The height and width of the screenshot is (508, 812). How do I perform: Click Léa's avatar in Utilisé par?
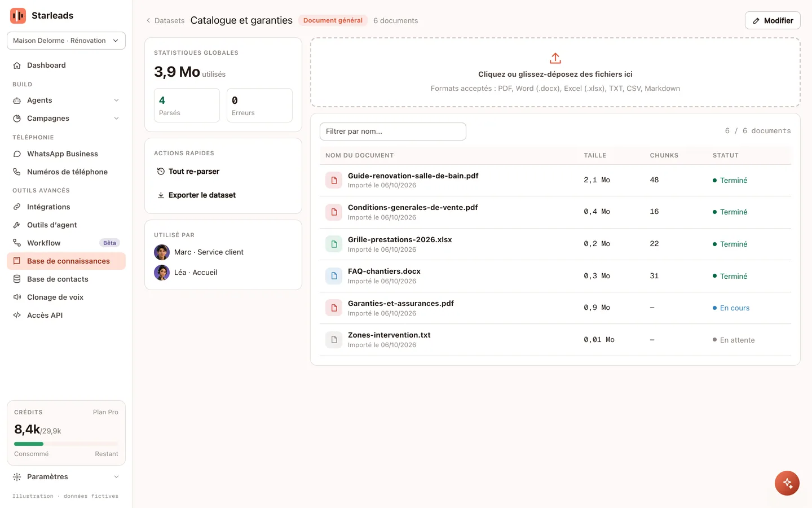pyautogui.click(x=162, y=273)
